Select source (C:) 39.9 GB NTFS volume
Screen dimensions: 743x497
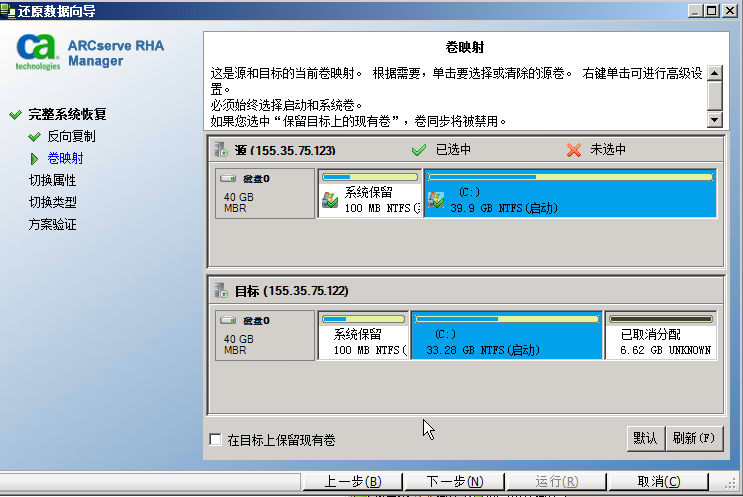point(570,193)
